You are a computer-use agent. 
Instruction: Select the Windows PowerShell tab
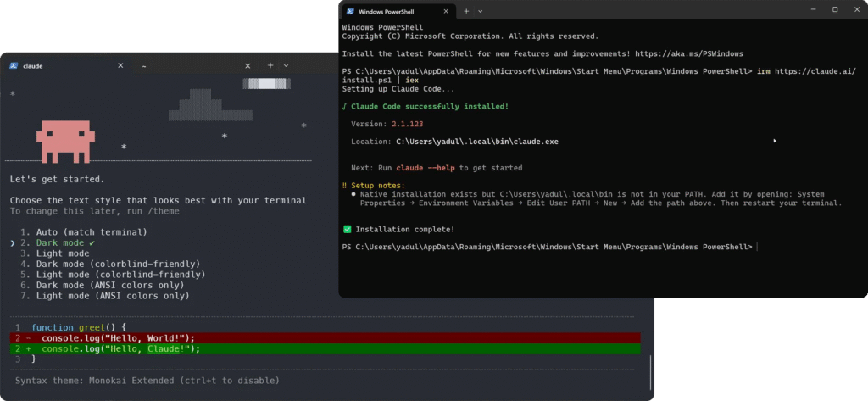pos(398,11)
